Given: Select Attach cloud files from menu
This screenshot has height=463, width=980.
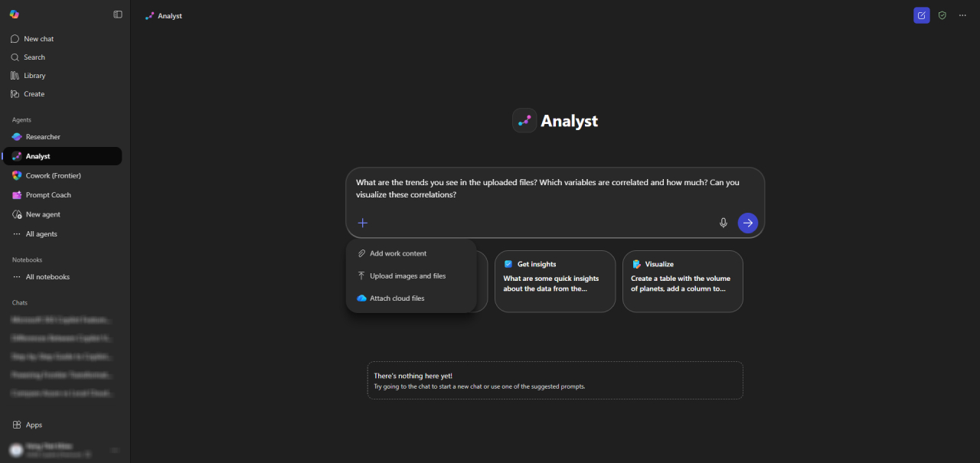Looking at the screenshot, I should (x=397, y=298).
